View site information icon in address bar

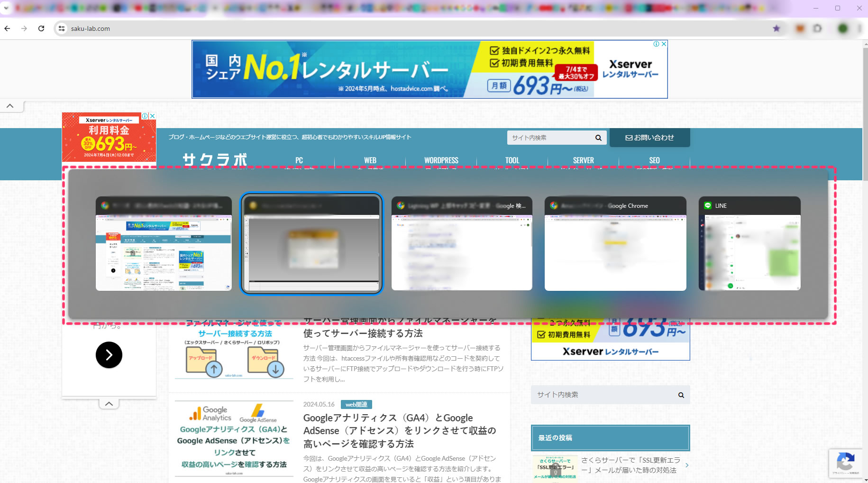(x=62, y=28)
